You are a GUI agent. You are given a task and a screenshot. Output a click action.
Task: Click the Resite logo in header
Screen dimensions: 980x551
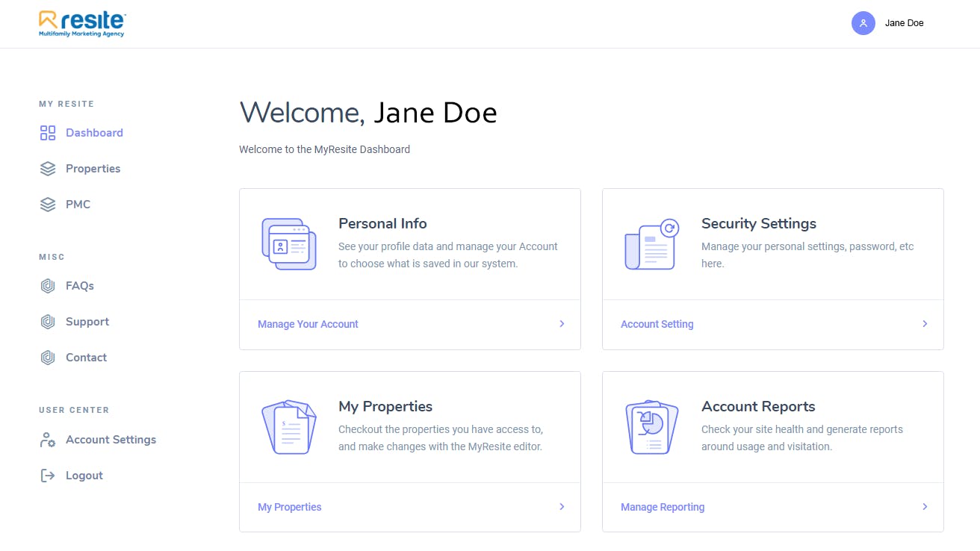(82, 24)
